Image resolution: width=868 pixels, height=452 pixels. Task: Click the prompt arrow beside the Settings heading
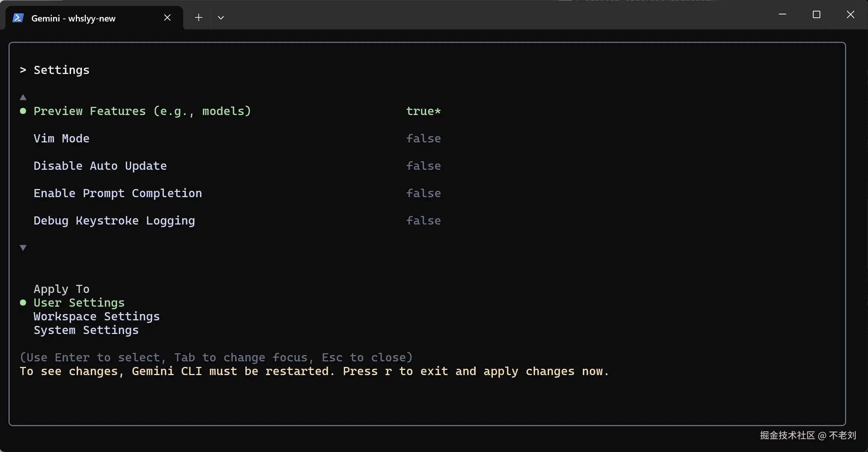coord(23,70)
